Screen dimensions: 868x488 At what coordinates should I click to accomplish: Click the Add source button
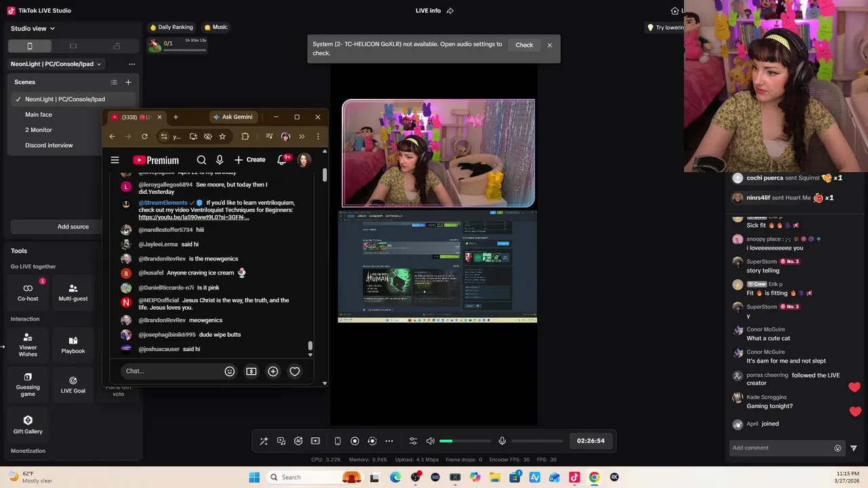click(73, 226)
